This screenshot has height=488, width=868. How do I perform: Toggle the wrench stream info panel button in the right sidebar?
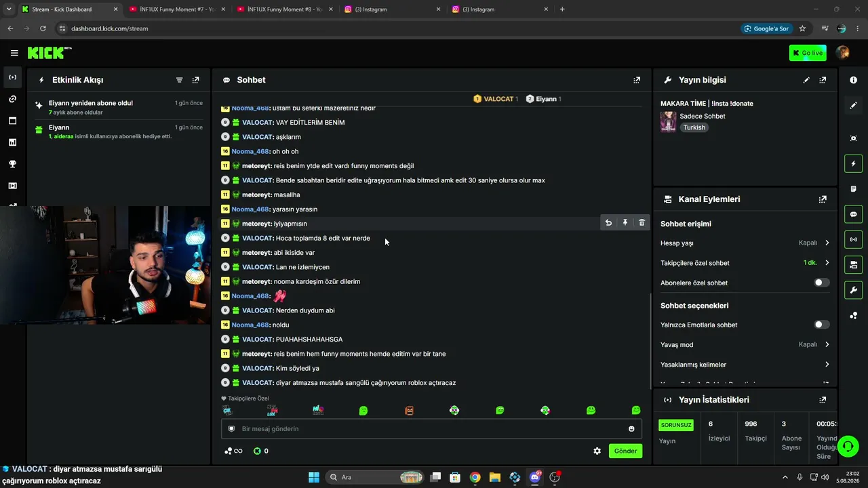pyautogui.click(x=853, y=290)
